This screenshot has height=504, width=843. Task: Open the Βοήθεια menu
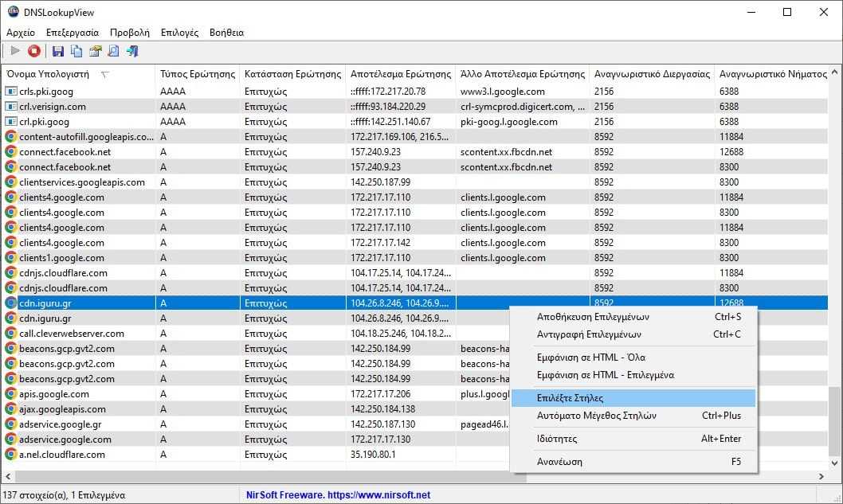(226, 32)
